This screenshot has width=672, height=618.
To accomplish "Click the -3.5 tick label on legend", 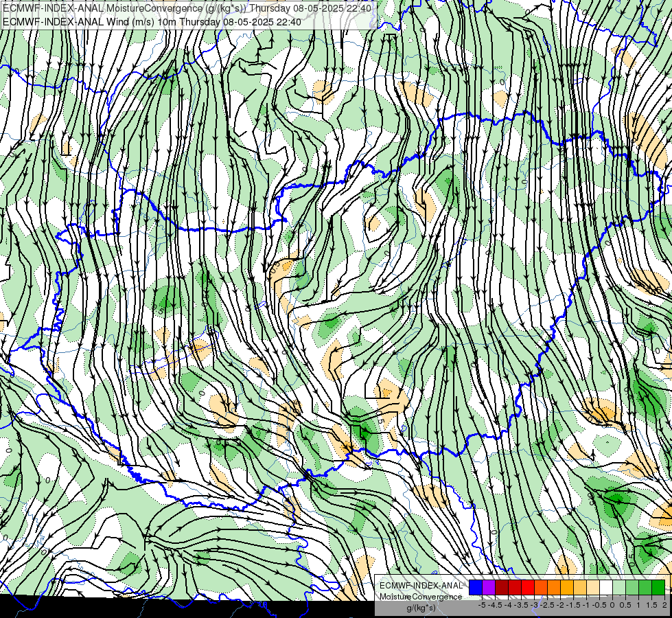I will [521, 605].
